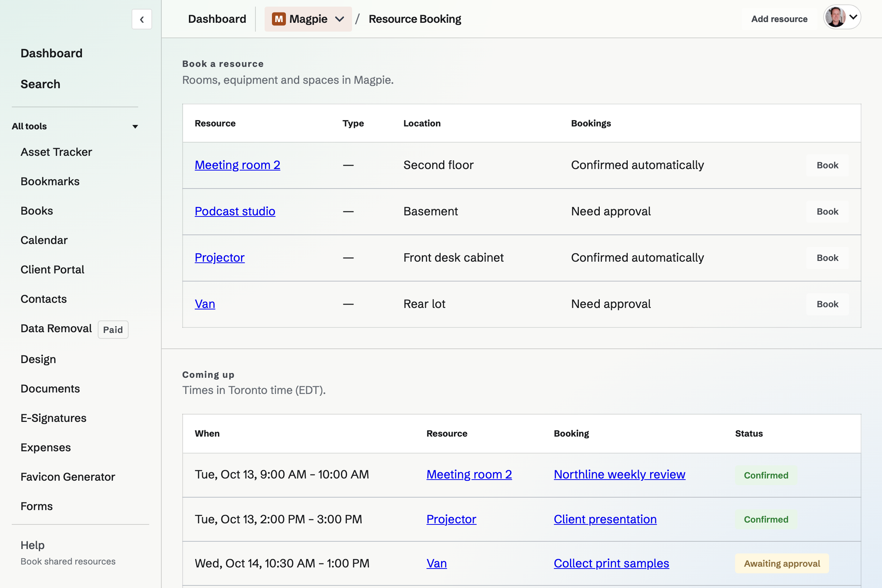Viewport: 882px width, 588px height.
Task: Open Design in the sidebar
Action: tap(38, 359)
